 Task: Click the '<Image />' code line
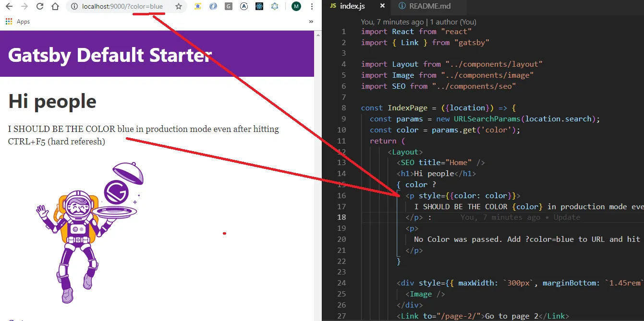tap(425, 294)
